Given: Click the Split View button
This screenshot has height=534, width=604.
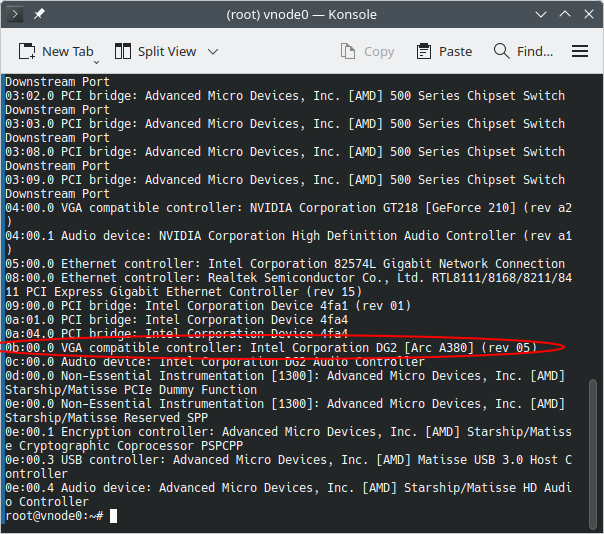Looking at the screenshot, I should coord(156,51).
